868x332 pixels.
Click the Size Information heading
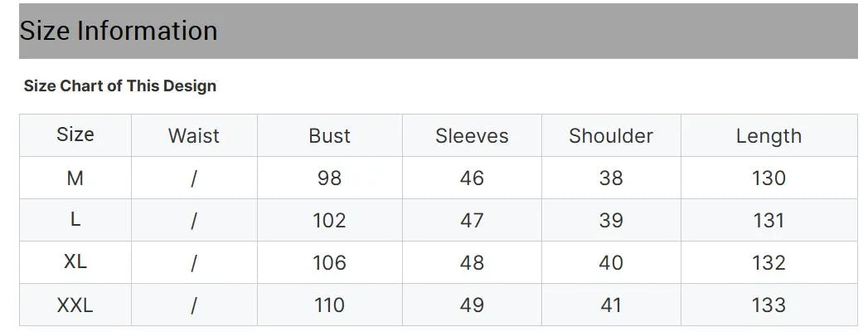click(119, 32)
